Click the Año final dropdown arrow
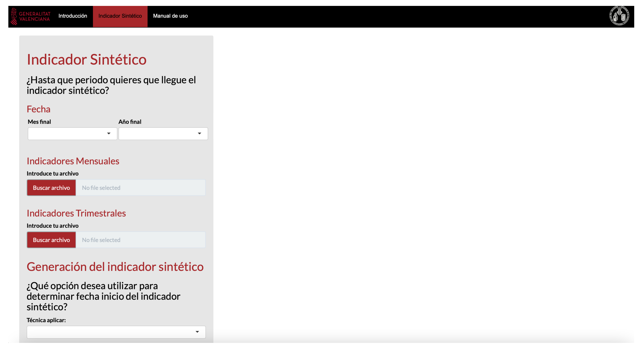This screenshot has height=349, width=644. tap(199, 133)
